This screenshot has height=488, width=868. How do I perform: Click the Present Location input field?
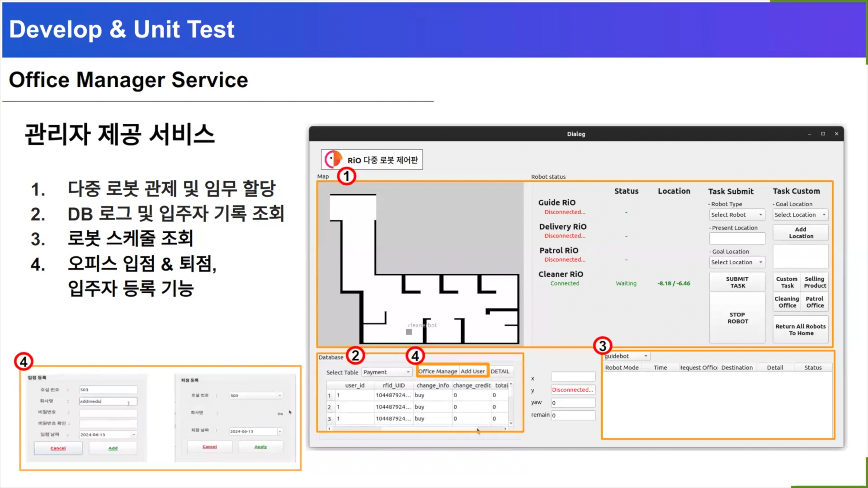[737, 238]
